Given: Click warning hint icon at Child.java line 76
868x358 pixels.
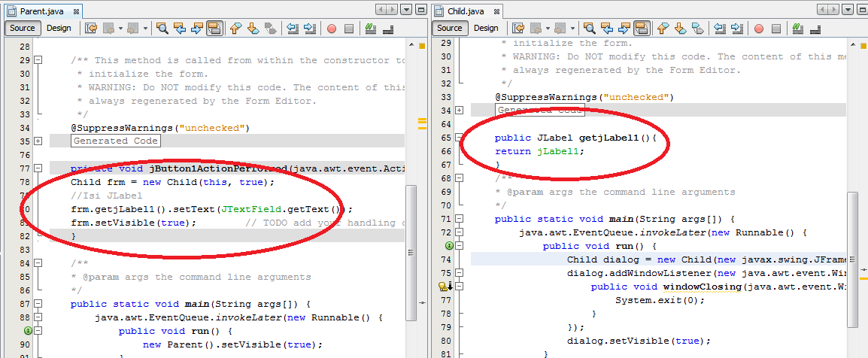Looking at the screenshot, I should 445,286.
